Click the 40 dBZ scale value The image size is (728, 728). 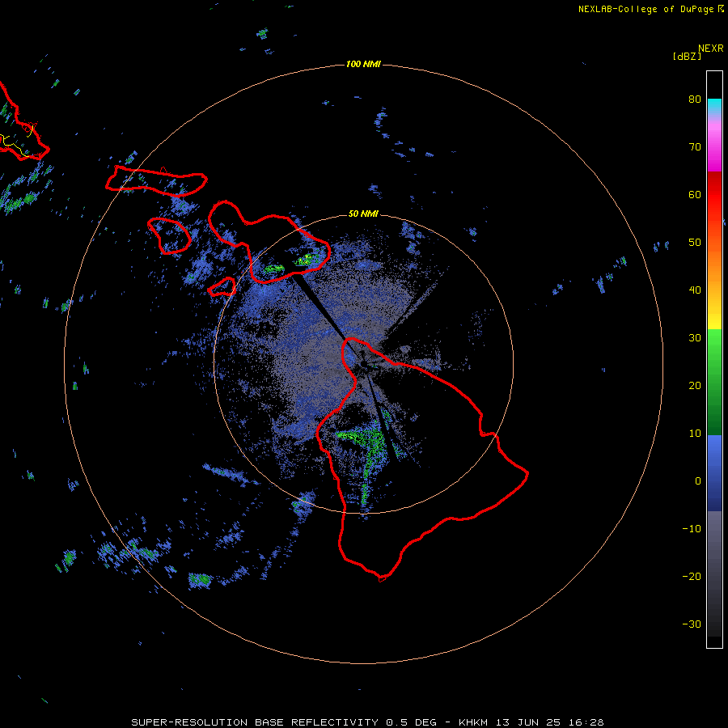(x=695, y=290)
